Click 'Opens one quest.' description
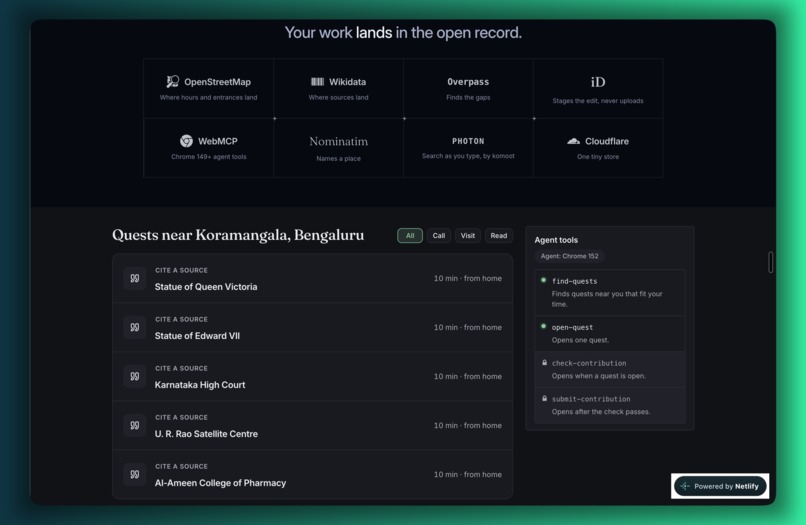Screen dimensions: 806x525 [x=580, y=340]
